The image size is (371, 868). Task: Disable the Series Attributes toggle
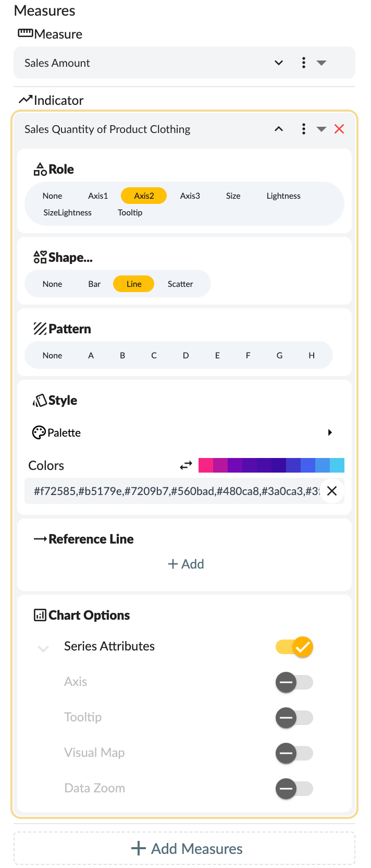coord(294,647)
